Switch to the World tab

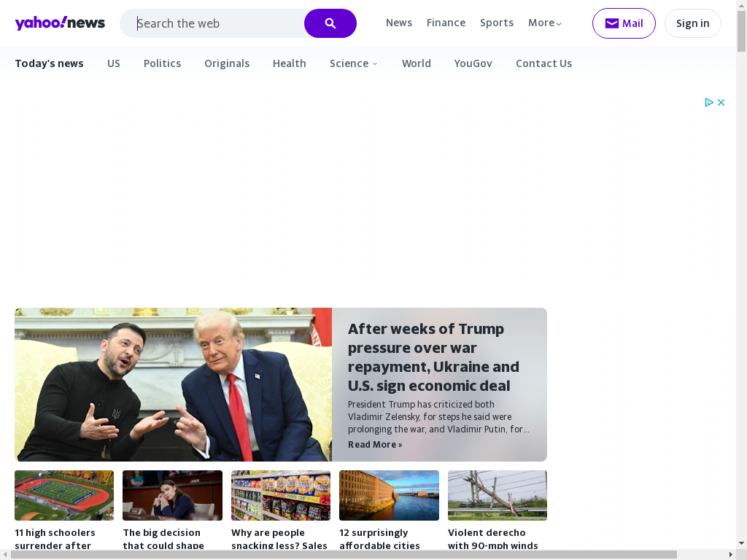(x=417, y=63)
